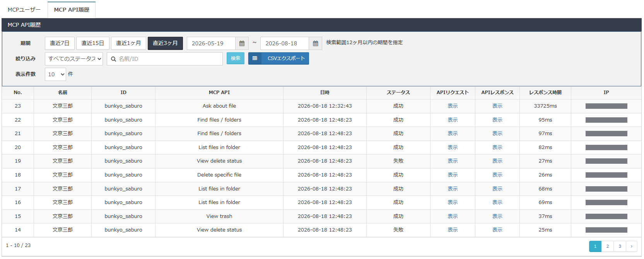Click the "Delete specific file" cell

(219, 175)
